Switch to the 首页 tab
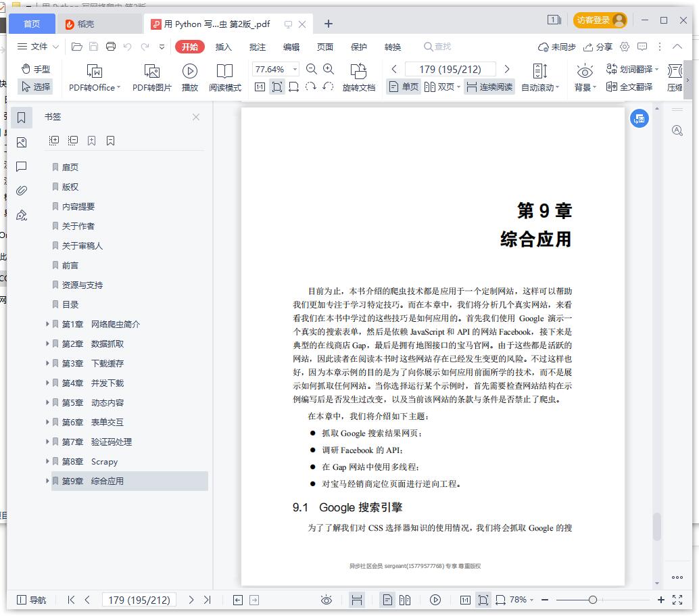This screenshot has width=699, height=616. click(x=32, y=24)
